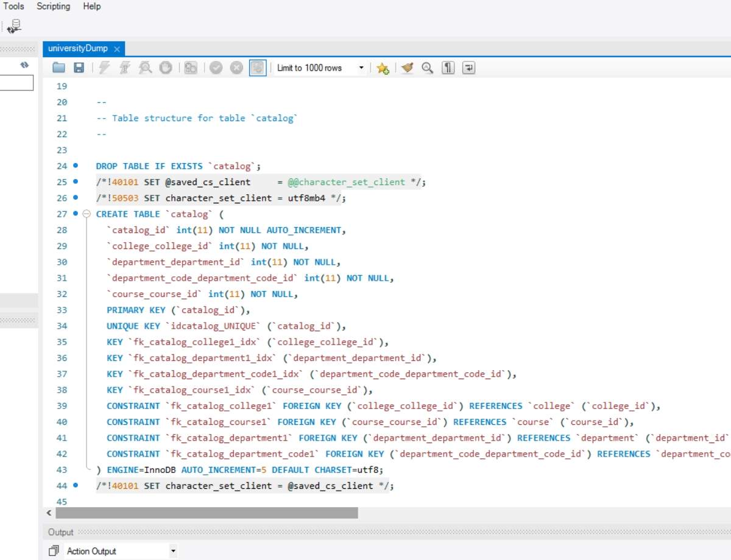Click the `catalog_id` AUTO_INCREMENT column line
Screen dimensions: 731x560
coord(227,230)
